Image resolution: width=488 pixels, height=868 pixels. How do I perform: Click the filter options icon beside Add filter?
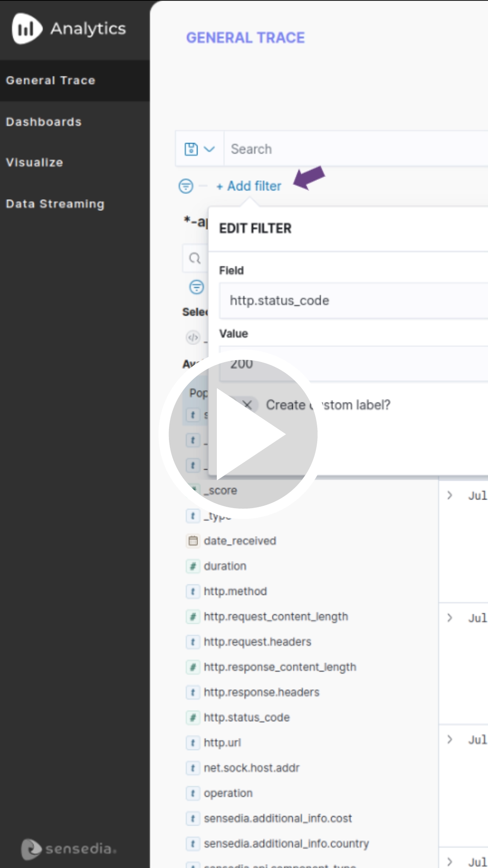pyautogui.click(x=186, y=186)
